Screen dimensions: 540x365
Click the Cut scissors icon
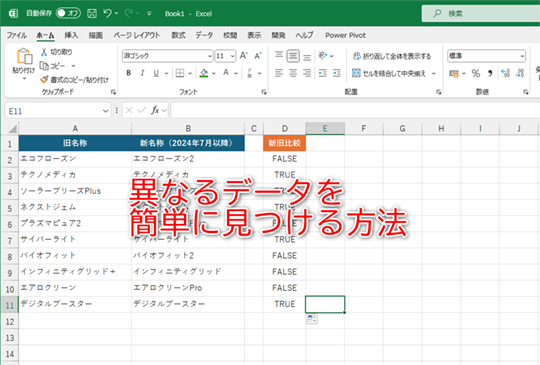tap(44, 52)
